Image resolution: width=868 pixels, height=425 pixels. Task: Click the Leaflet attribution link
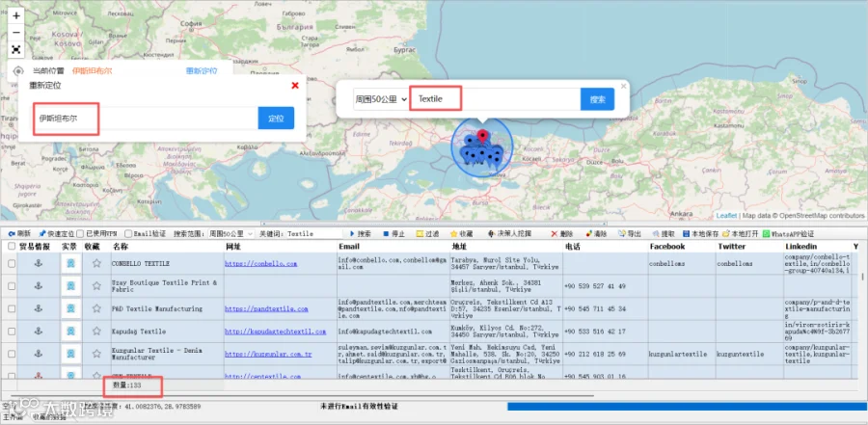click(726, 216)
